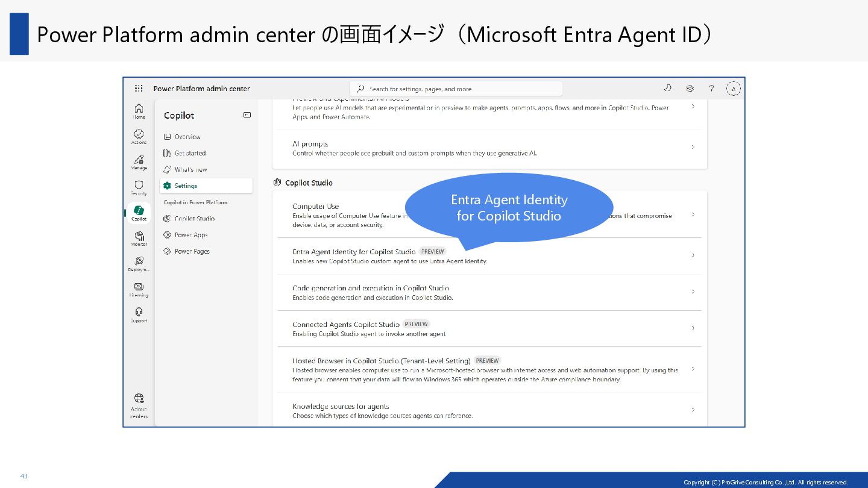This screenshot has height=488, width=868.
Task: Open Monitor in the left rail
Action: (139, 238)
